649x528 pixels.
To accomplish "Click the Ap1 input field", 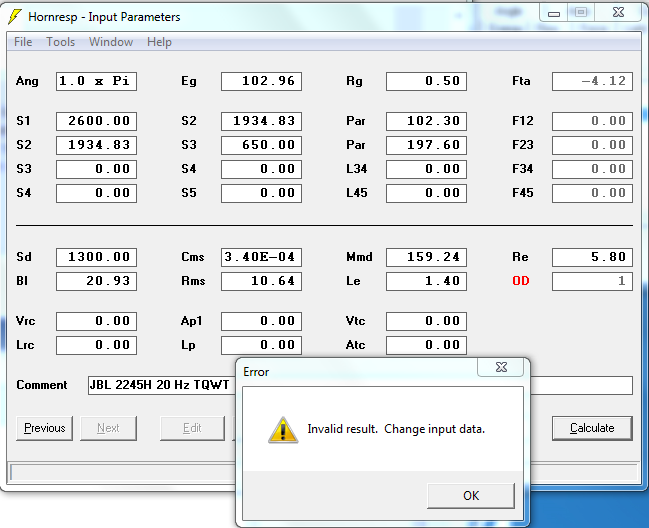I will 261,322.
